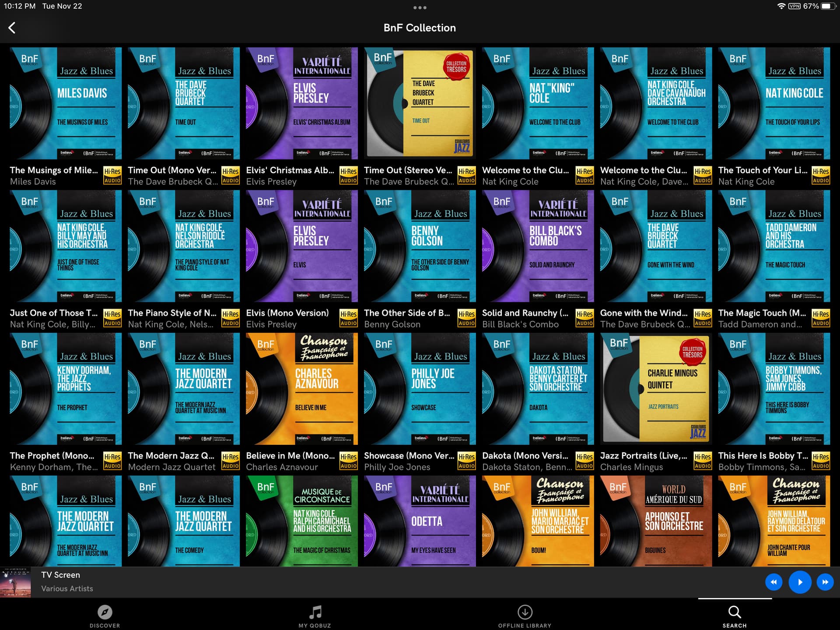Image resolution: width=840 pixels, height=630 pixels.
Task: Open The Magic of Christmas green cover
Action: 302,521
